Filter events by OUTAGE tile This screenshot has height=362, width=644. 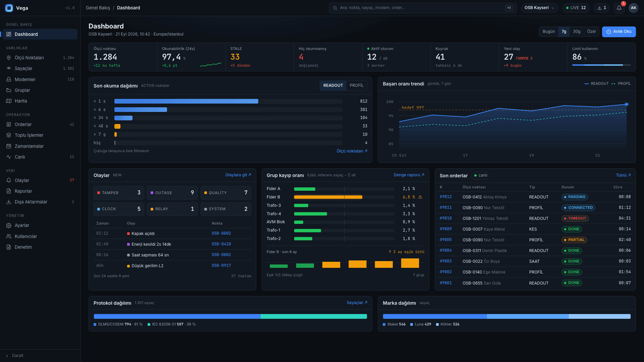(172, 193)
